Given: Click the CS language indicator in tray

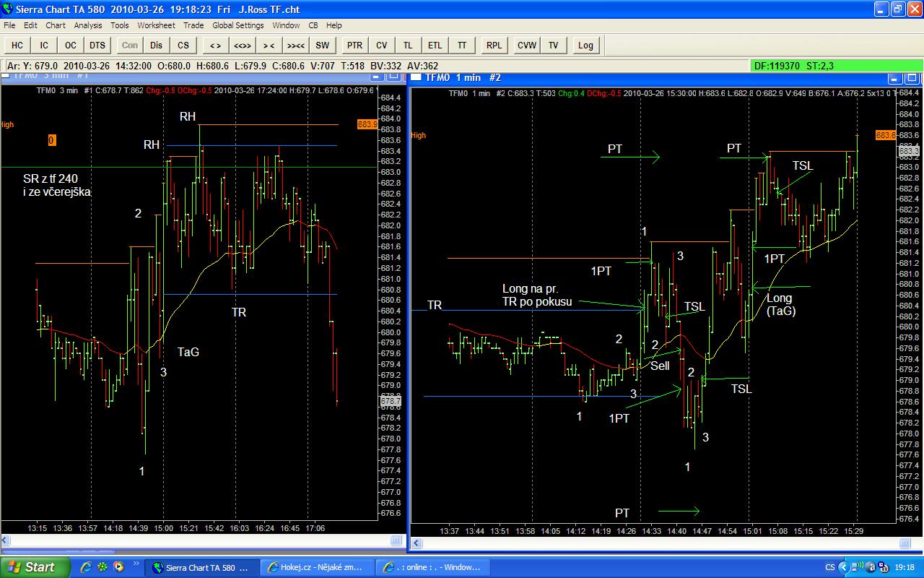Looking at the screenshot, I should 830,567.
